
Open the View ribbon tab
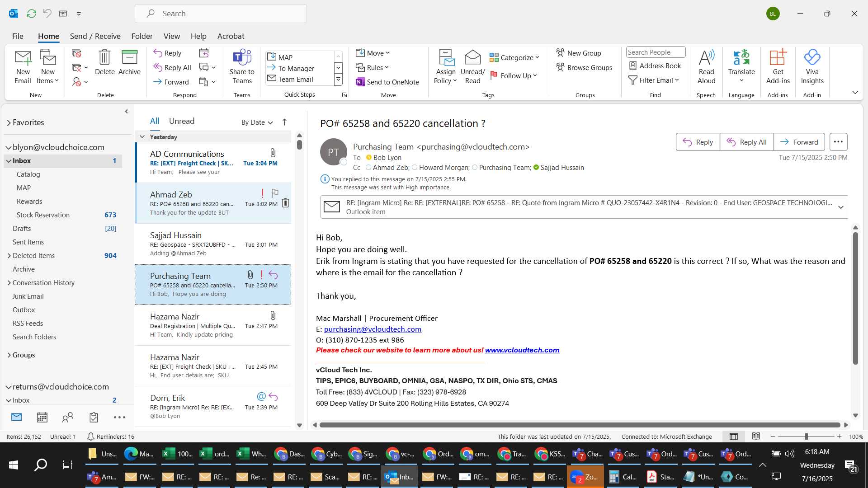pos(171,36)
